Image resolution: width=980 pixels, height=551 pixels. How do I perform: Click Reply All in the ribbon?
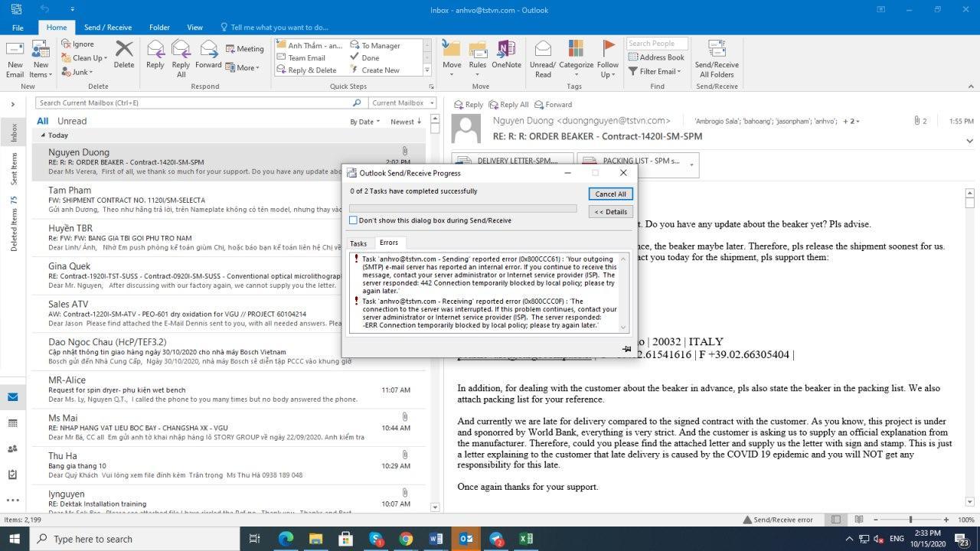click(181, 58)
